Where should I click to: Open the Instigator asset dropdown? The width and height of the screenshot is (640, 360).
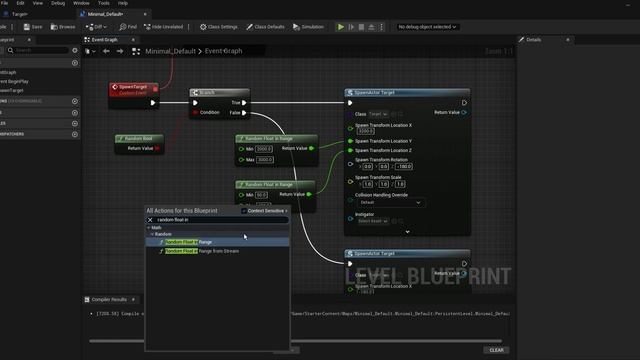tap(373, 221)
